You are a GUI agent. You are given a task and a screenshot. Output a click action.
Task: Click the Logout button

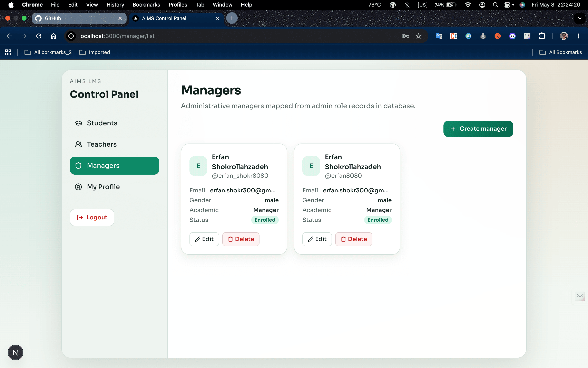pyautogui.click(x=92, y=217)
